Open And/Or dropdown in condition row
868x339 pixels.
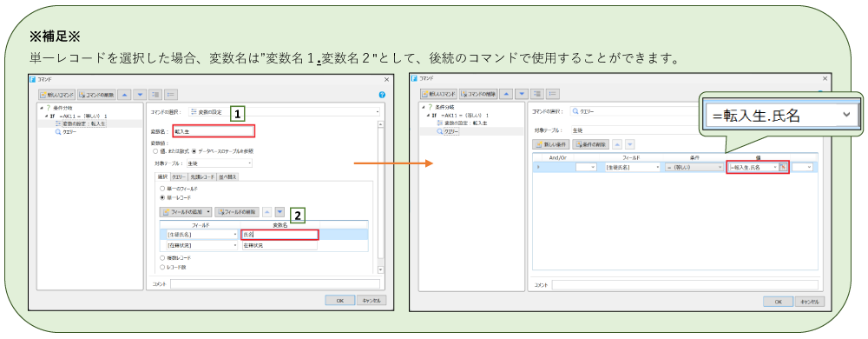coord(586,167)
